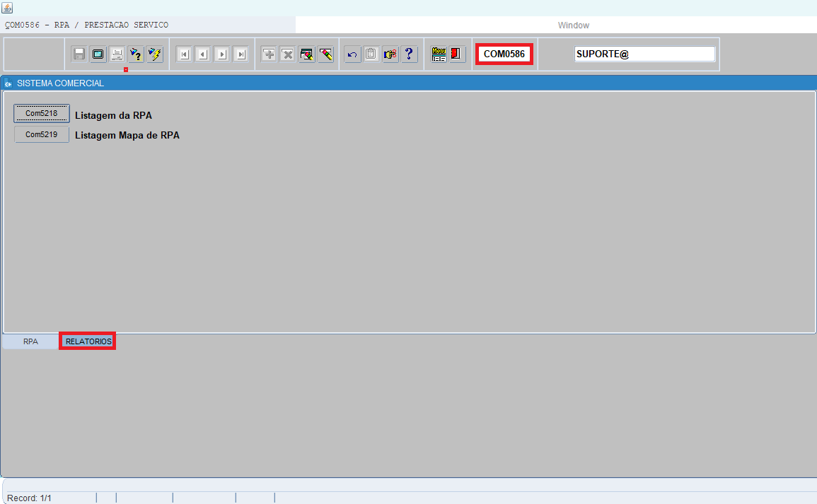Switch to the RPA tab
Image resolution: width=817 pixels, height=504 pixels.
click(x=30, y=341)
